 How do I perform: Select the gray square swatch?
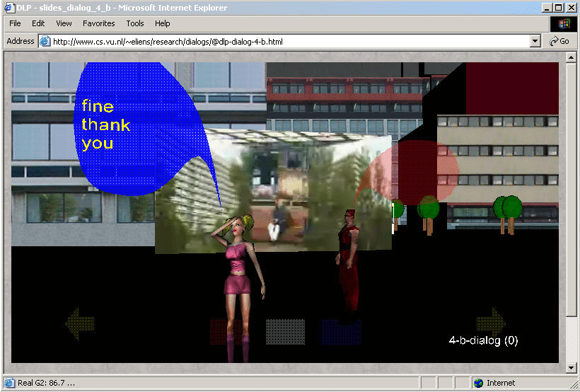tap(285, 331)
